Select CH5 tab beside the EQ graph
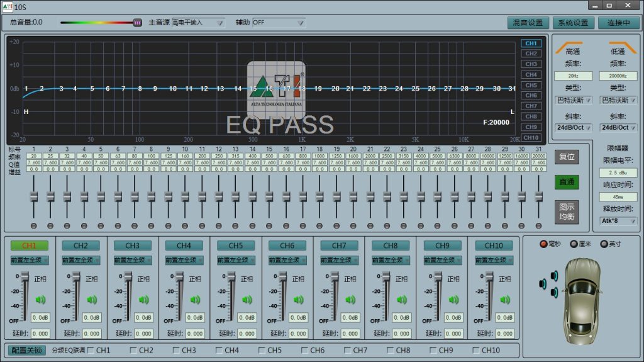Screen dimensions: 644x362 (x=531, y=85)
